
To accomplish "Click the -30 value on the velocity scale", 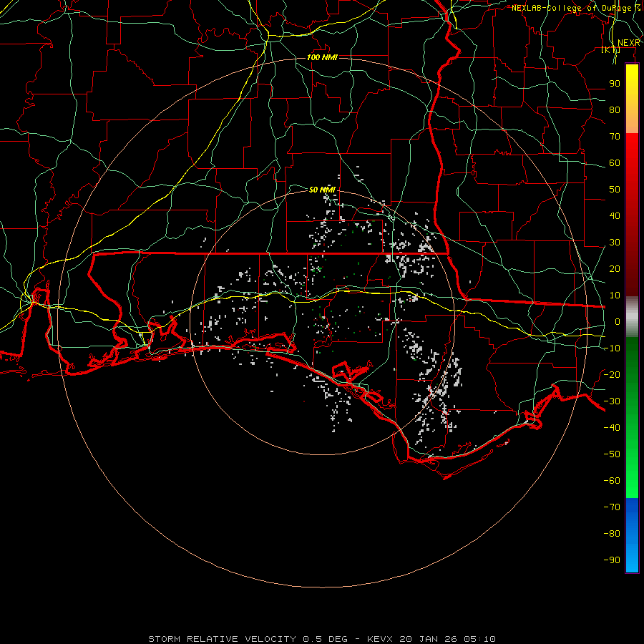I will 612,401.
